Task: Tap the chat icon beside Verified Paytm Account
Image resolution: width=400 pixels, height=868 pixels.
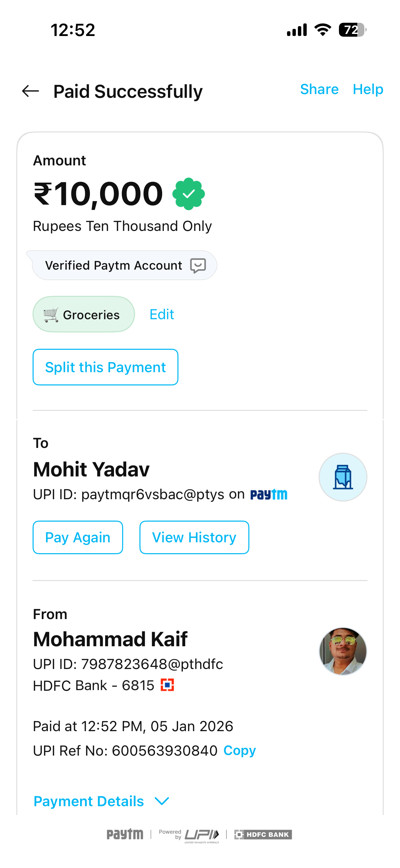Action: click(198, 266)
